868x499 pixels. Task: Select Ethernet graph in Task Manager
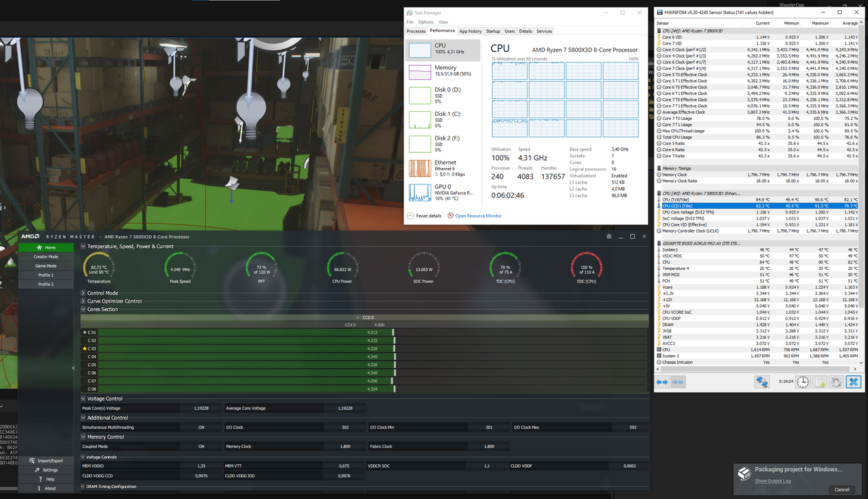(442, 168)
